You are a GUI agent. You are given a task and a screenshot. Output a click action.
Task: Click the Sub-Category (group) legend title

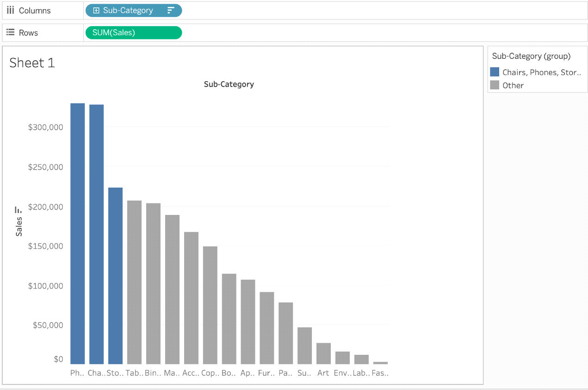pyautogui.click(x=531, y=56)
